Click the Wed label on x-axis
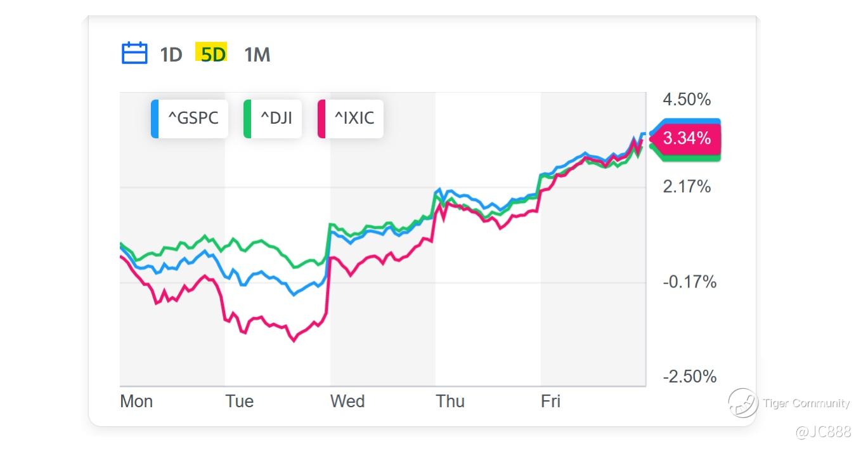This screenshot has width=868, height=451. click(x=347, y=401)
